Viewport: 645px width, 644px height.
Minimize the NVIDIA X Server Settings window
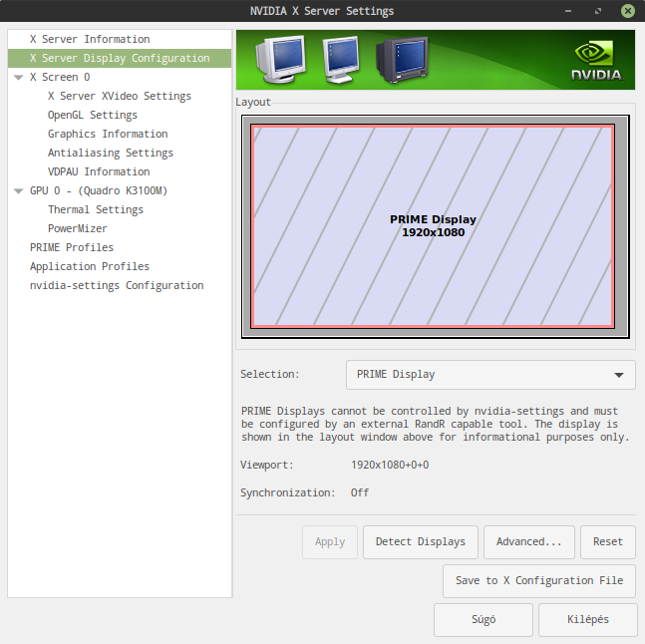point(568,11)
